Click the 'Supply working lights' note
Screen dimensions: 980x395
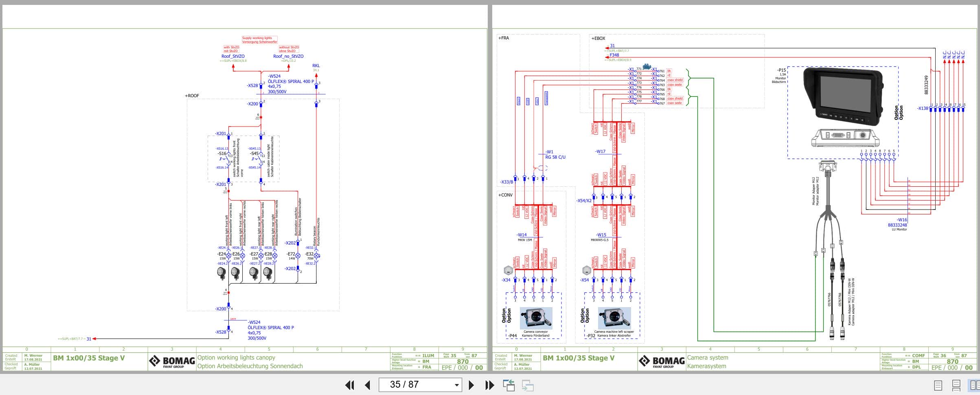(259, 40)
